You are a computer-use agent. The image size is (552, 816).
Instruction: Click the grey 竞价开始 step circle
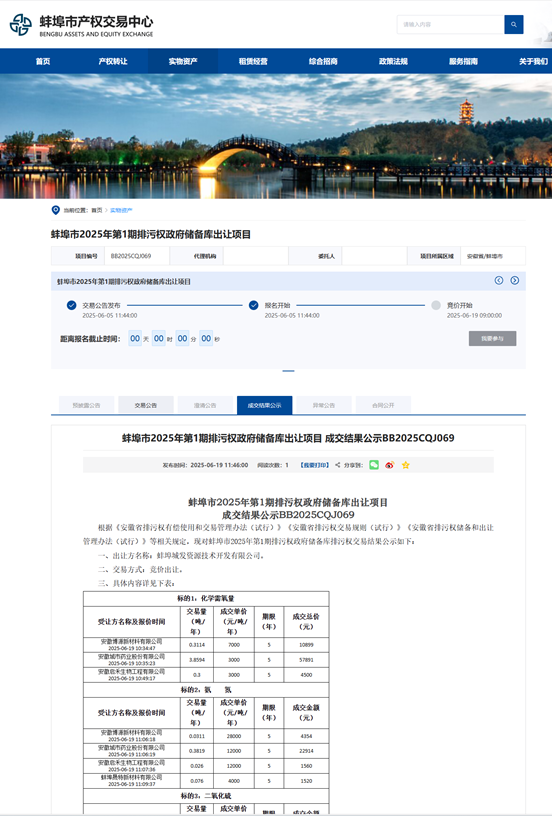tap(436, 305)
